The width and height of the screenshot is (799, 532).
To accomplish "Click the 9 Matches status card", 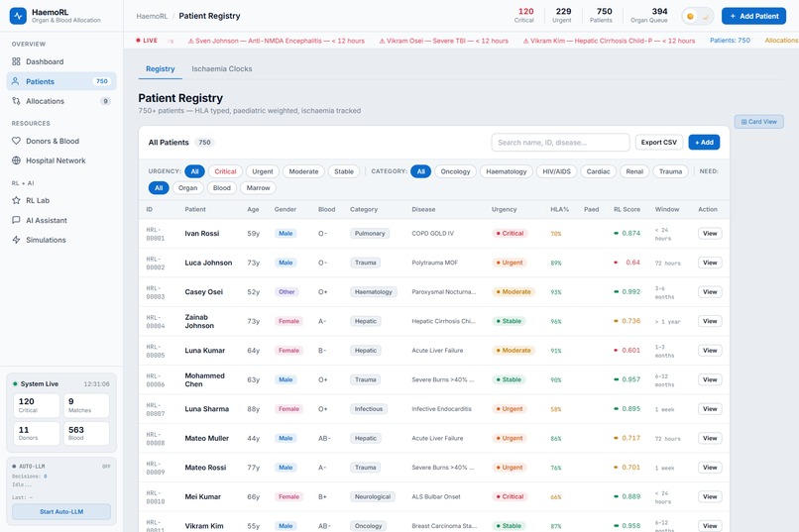I will coord(86,405).
